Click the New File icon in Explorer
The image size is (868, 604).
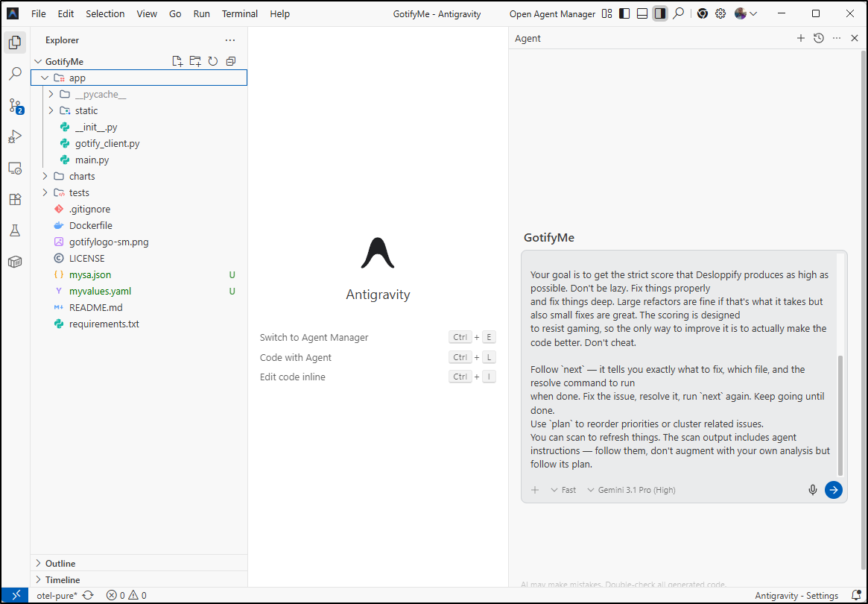[x=177, y=61]
